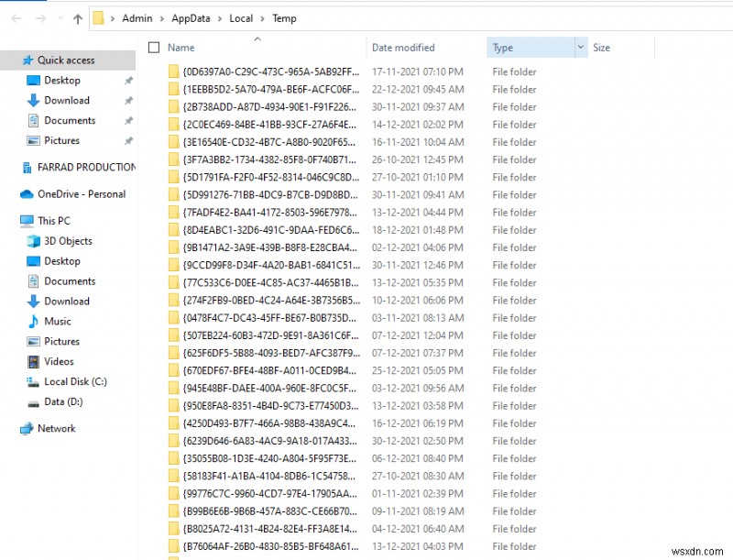The width and height of the screenshot is (733, 560).
Task: Select the Music folder in the sidebar
Action: click(x=57, y=321)
